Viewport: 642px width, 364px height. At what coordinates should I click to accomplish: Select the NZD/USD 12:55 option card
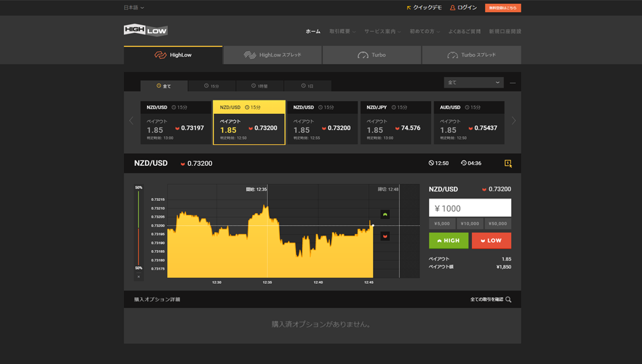click(x=322, y=123)
